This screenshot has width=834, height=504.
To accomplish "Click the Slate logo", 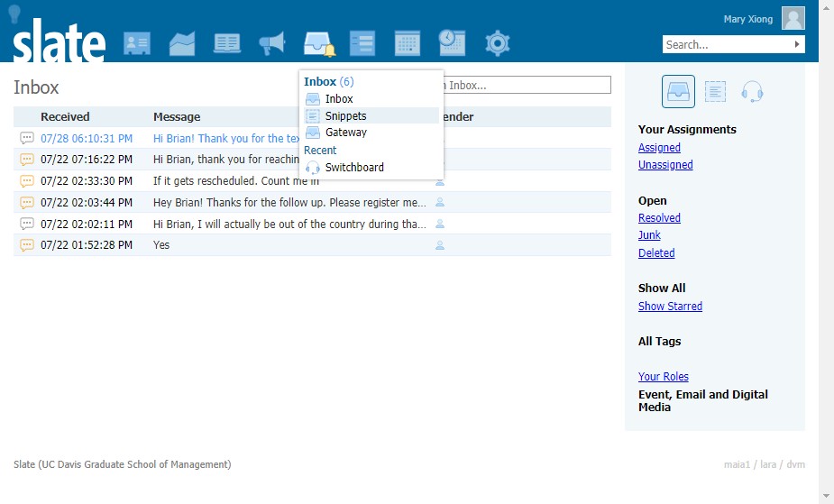I will [59, 41].
